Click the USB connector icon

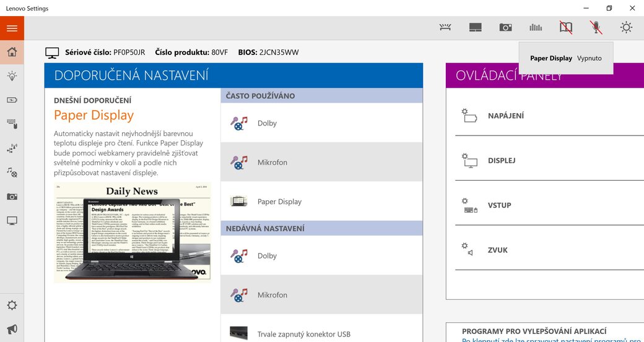[x=238, y=333]
